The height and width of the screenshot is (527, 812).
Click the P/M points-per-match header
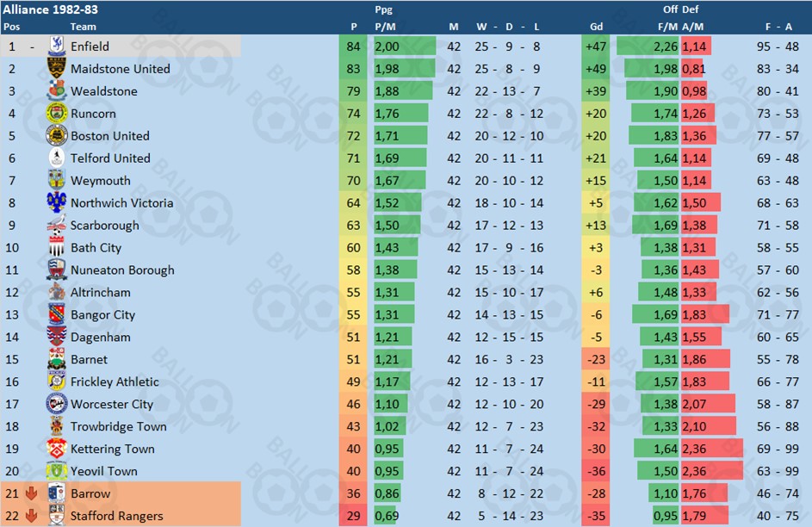(385, 27)
